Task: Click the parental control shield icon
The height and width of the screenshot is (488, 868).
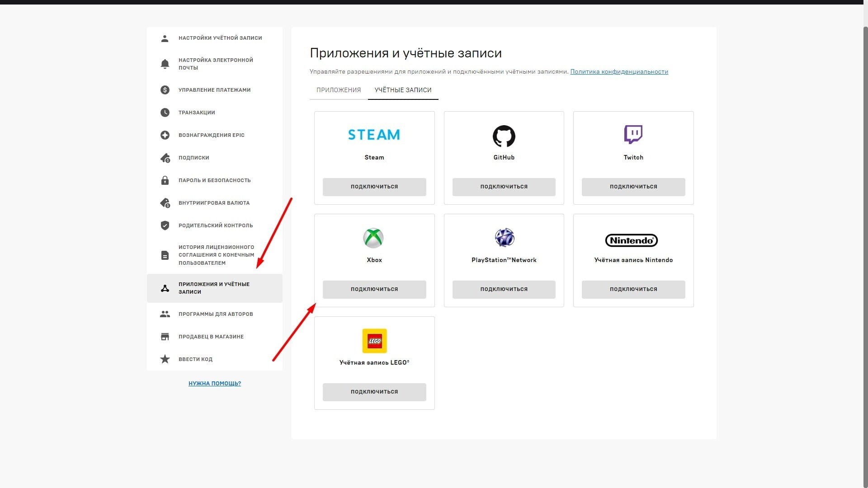Action: (x=165, y=225)
